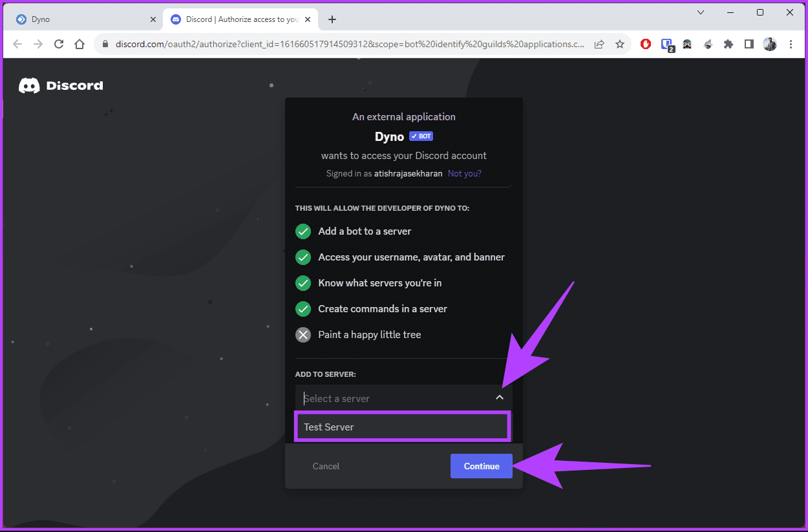Toggle the browser side panel
This screenshot has width=808, height=532.
[x=749, y=44]
